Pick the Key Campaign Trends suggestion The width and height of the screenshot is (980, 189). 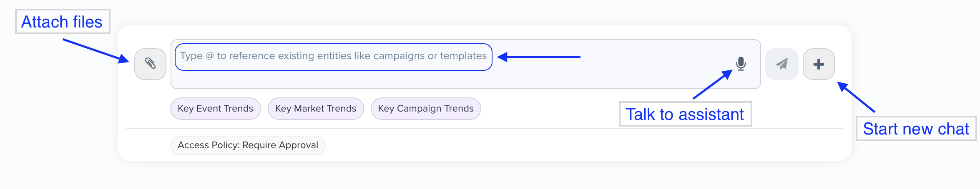[x=425, y=109]
